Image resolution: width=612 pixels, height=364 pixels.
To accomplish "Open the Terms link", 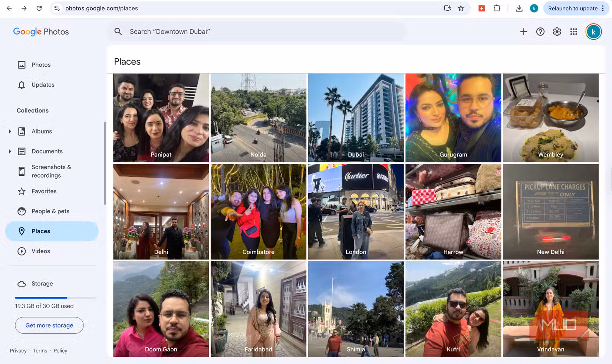I will [40, 350].
